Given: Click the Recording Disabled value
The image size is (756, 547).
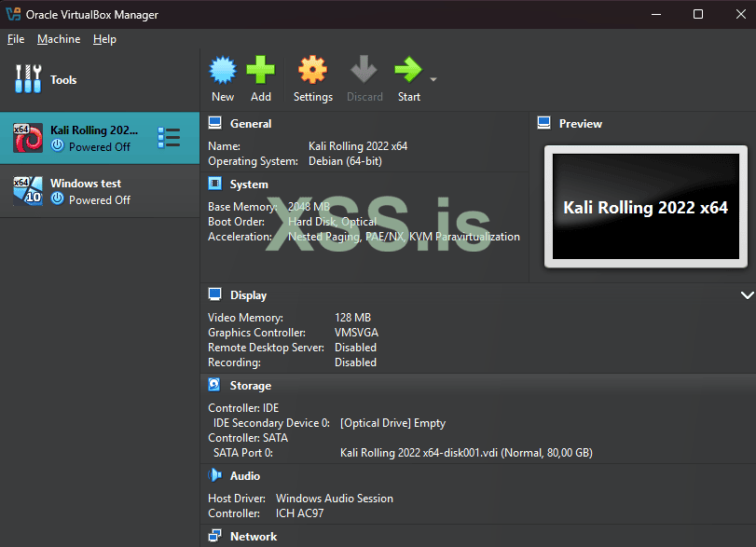Looking at the screenshot, I should [355, 362].
